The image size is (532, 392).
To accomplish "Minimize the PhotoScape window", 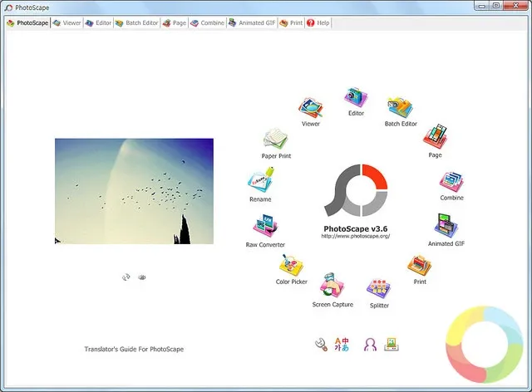I will (x=482, y=6).
